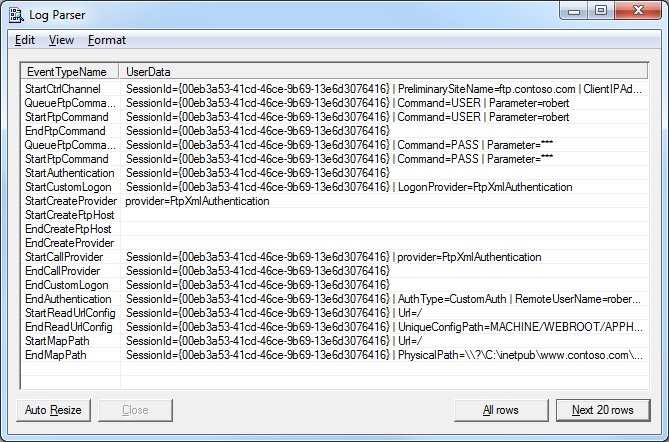
Task: Select the StartCallProvider row
Action: [x=66, y=257]
